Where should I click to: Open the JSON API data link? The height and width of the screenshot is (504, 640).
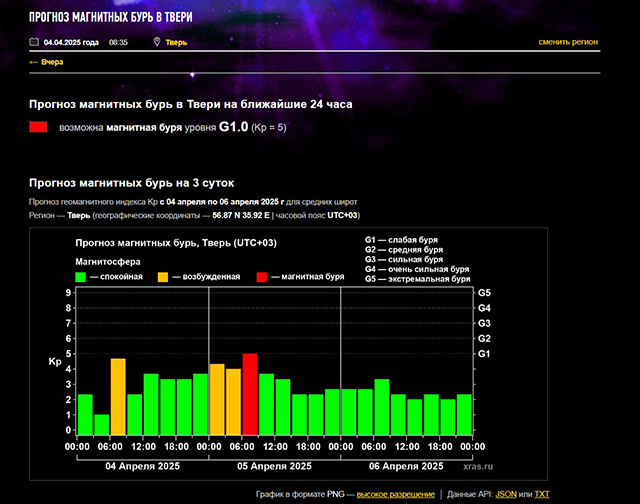[506, 494]
